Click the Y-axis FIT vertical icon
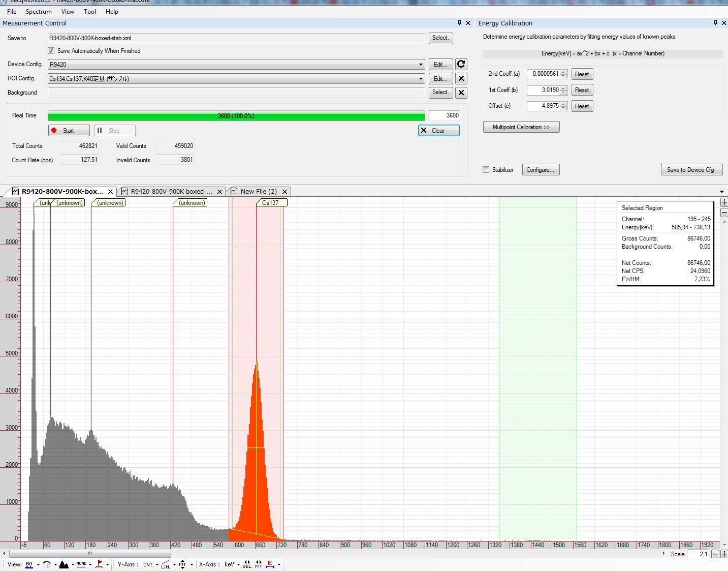This screenshot has height=571, width=728. (x=182, y=564)
